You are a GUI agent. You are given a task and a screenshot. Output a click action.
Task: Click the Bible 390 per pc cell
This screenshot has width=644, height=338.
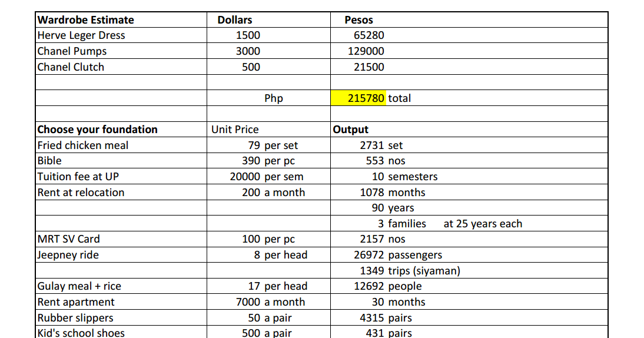(268, 161)
